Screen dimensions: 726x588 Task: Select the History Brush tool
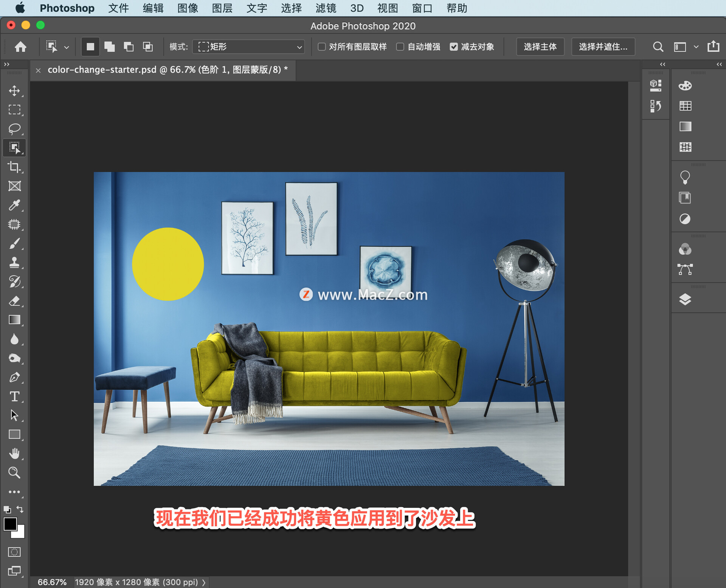14,282
